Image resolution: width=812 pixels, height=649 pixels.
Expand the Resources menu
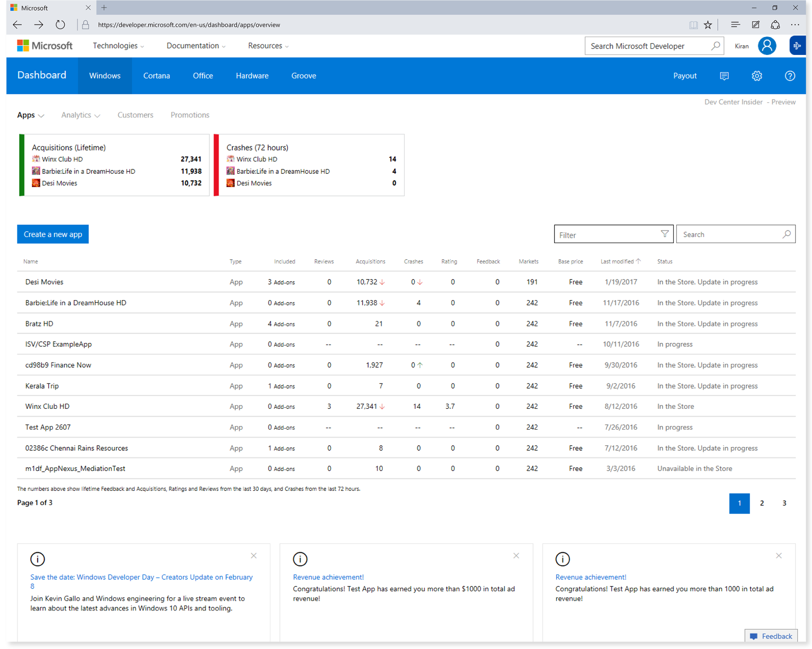(268, 46)
